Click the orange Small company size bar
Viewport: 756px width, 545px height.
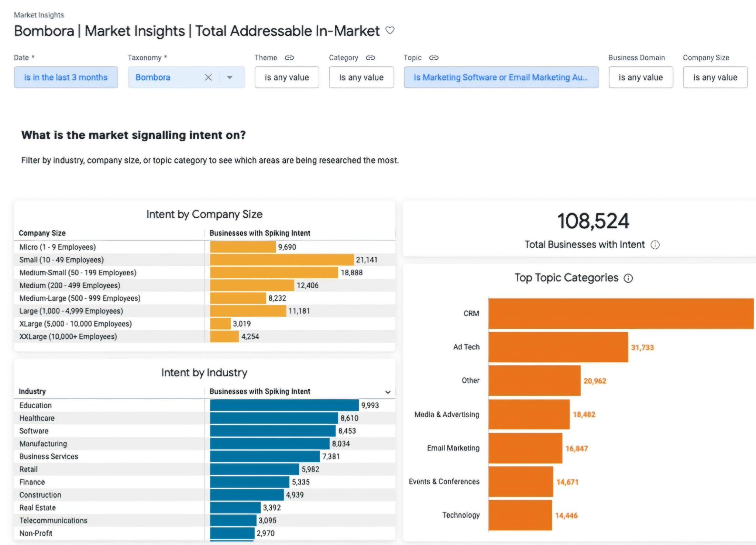282,260
